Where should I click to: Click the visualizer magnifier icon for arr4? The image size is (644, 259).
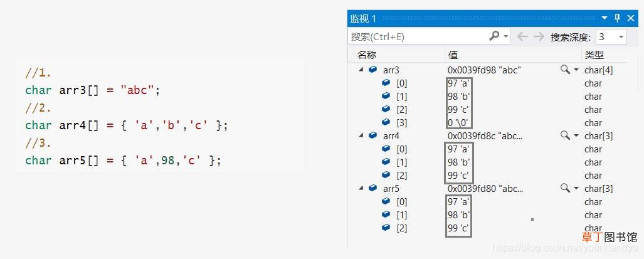(565, 135)
